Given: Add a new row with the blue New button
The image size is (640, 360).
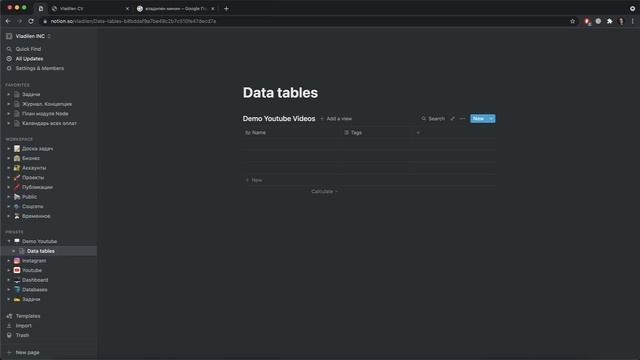Looking at the screenshot, I should pos(478,119).
